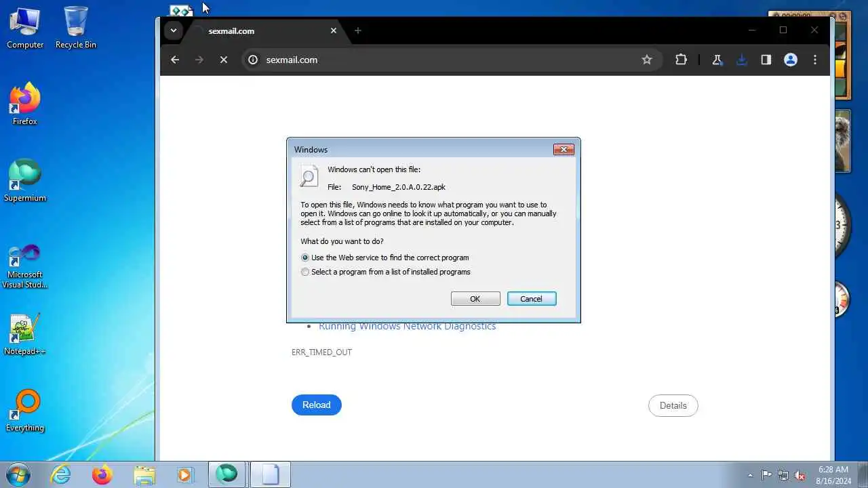Open browser three-dot menu
The height and width of the screenshot is (488, 868).
click(815, 60)
